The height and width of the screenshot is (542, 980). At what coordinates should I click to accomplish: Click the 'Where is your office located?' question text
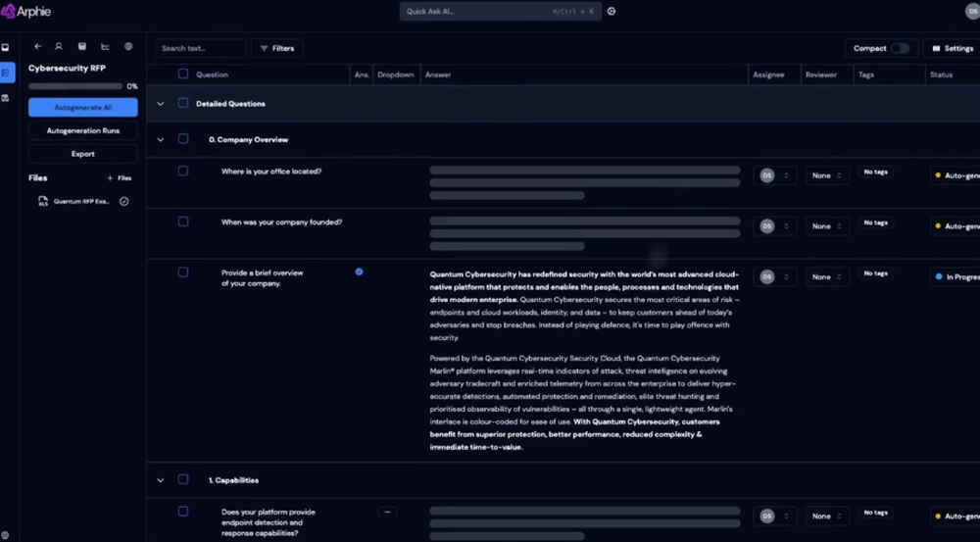tap(271, 172)
